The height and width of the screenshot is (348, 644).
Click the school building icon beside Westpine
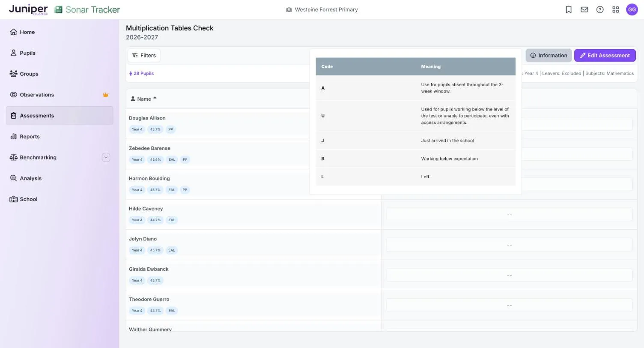point(289,9)
